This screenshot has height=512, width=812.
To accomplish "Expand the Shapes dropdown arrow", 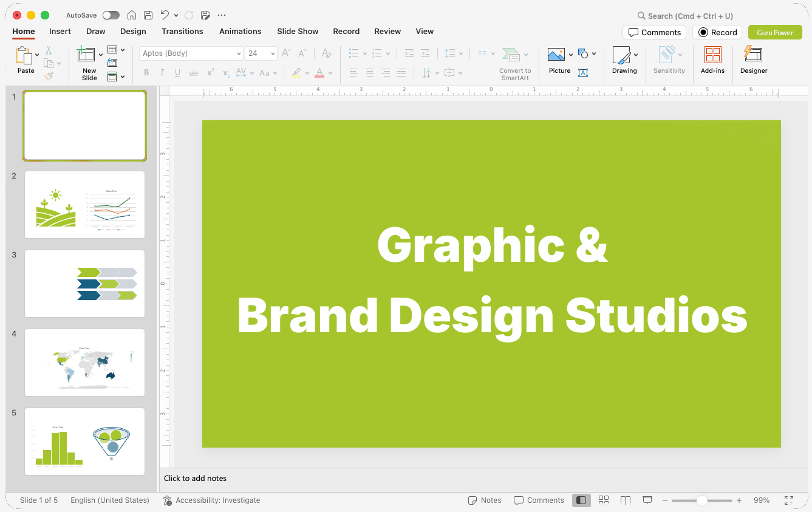I will tap(594, 54).
